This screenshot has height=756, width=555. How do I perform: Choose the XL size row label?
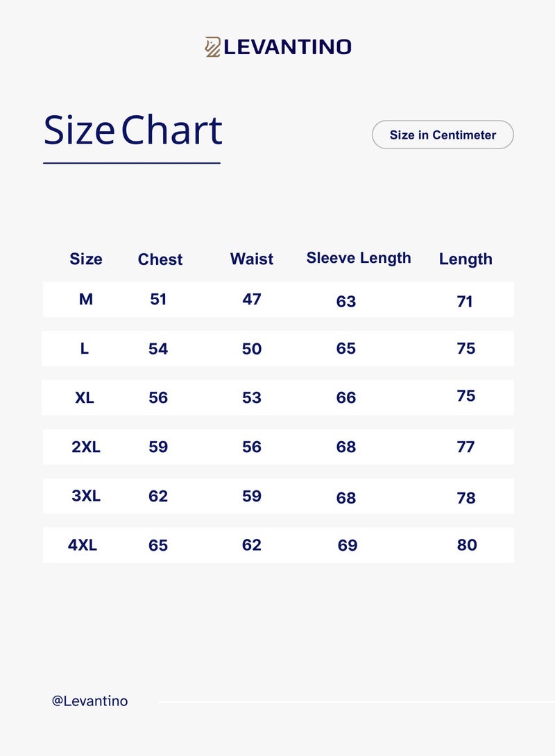pos(85,398)
